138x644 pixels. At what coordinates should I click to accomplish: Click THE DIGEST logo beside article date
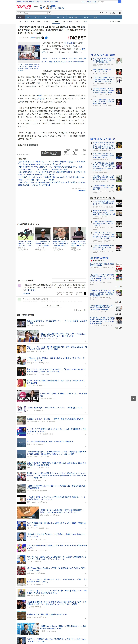coord(77,38)
